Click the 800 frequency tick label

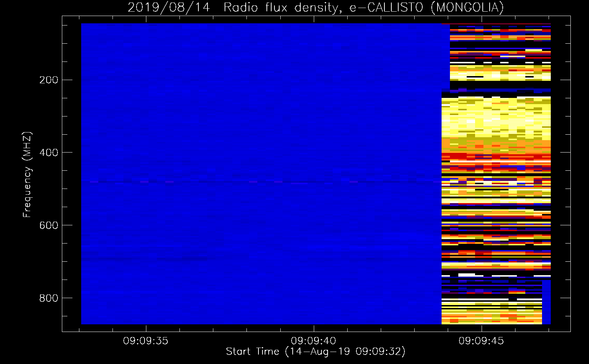(49, 298)
